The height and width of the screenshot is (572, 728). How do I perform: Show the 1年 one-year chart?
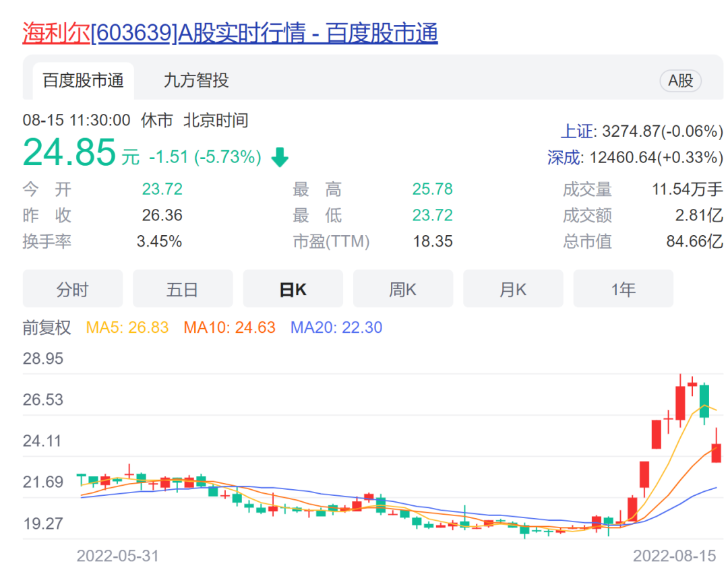coord(623,288)
